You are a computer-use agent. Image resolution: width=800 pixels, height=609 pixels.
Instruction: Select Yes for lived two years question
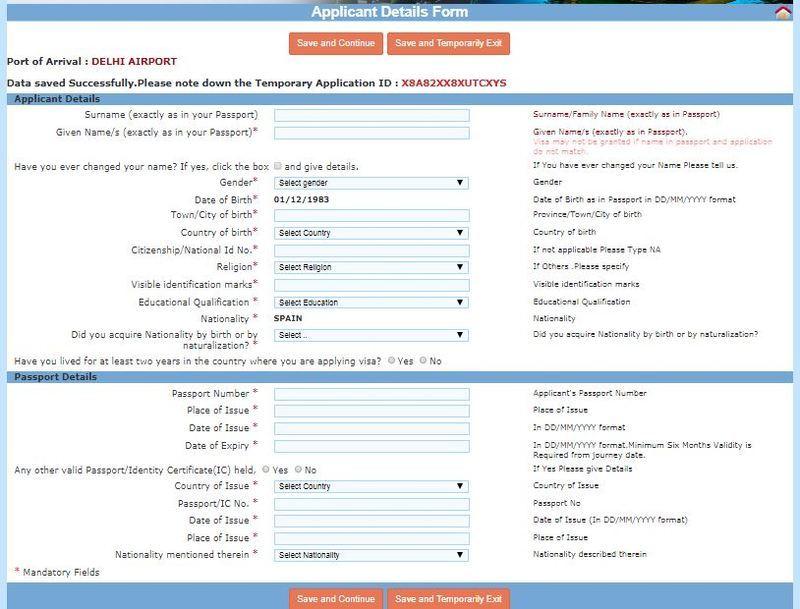click(392, 359)
